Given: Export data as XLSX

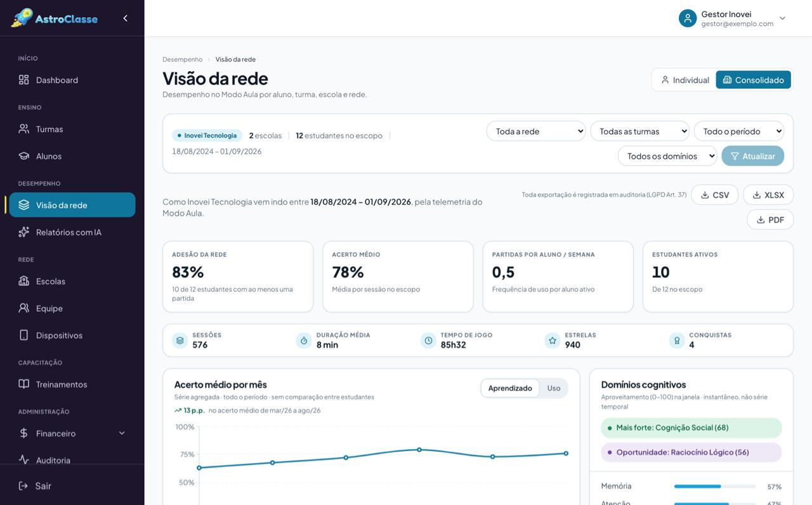Looking at the screenshot, I should point(768,195).
